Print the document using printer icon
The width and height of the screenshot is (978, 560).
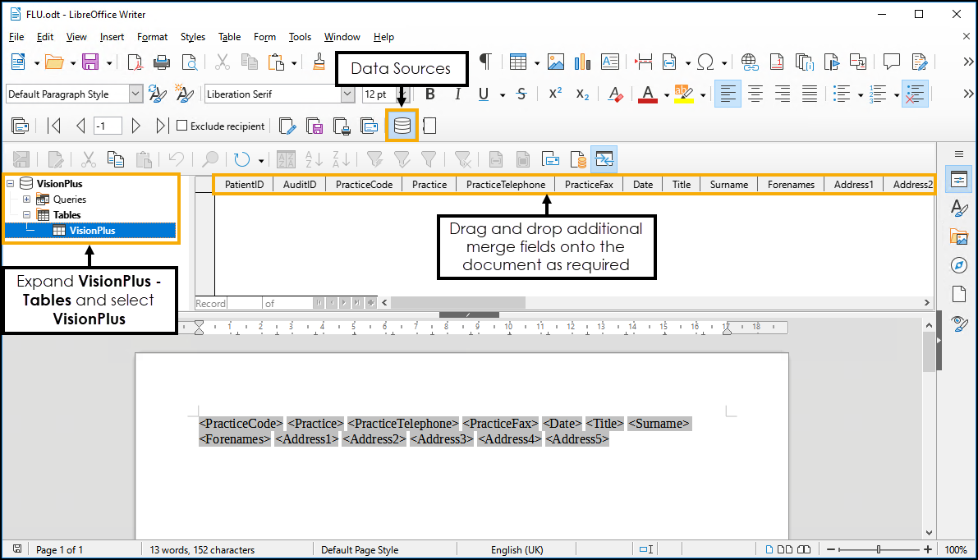pos(162,62)
